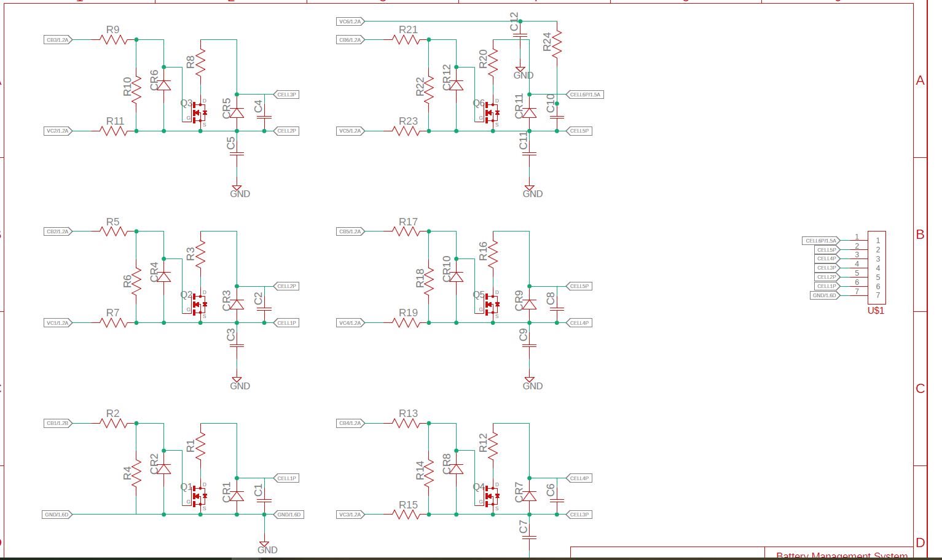
Task: Select the Q5 MOSFET symbol
Action: pos(492,305)
